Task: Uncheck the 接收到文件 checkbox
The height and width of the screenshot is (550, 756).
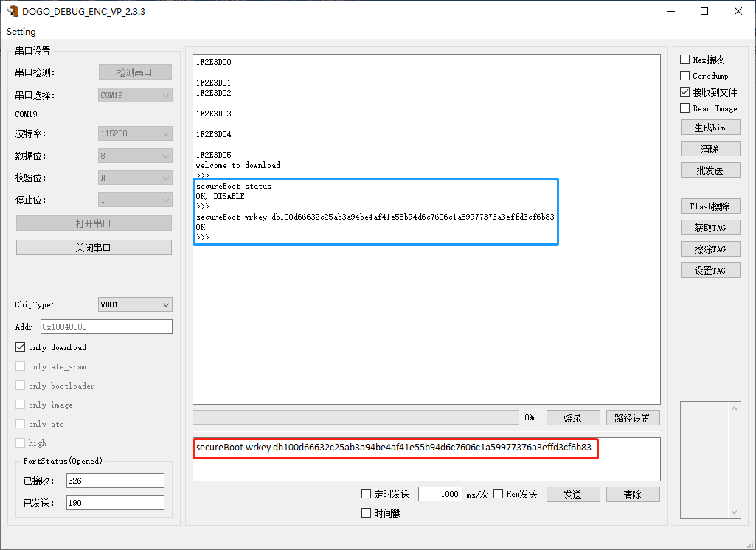Action: (x=684, y=91)
